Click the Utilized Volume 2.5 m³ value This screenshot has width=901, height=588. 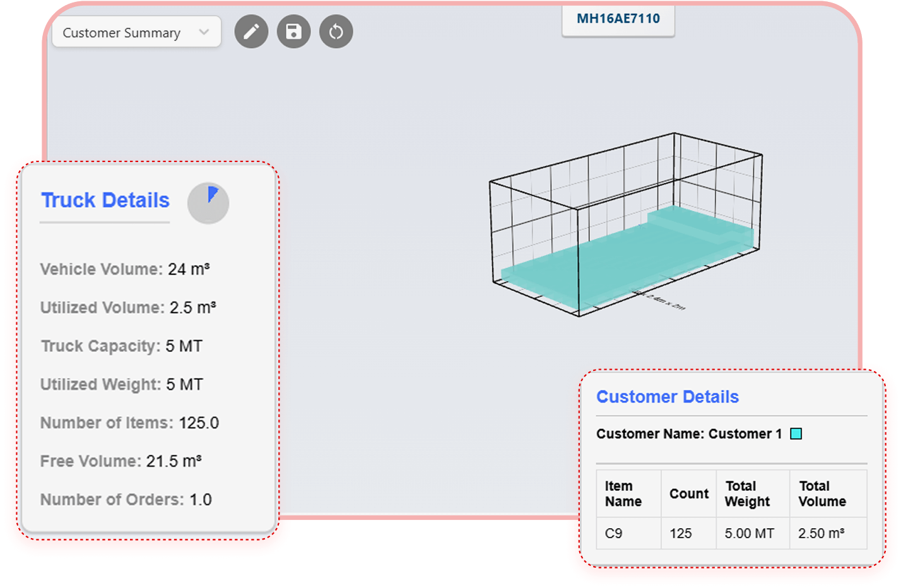pyautogui.click(x=192, y=308)
